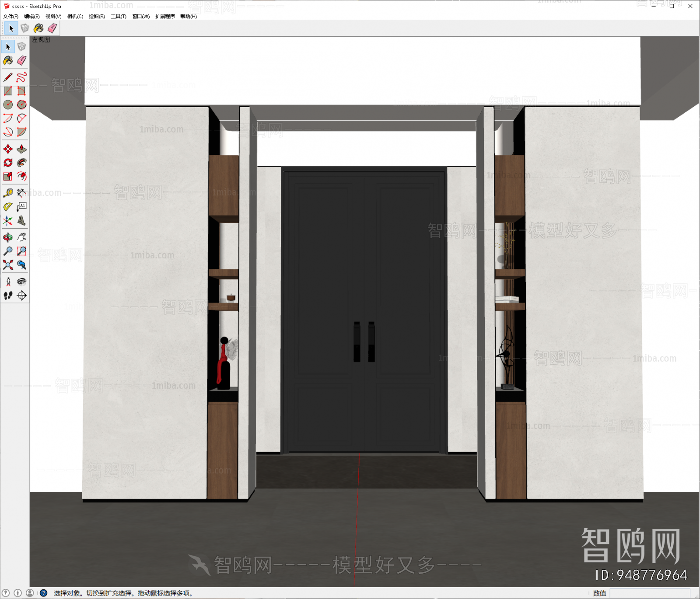Click the help question mark in status bar
This screenshot has height=599, width=700.
43,593
